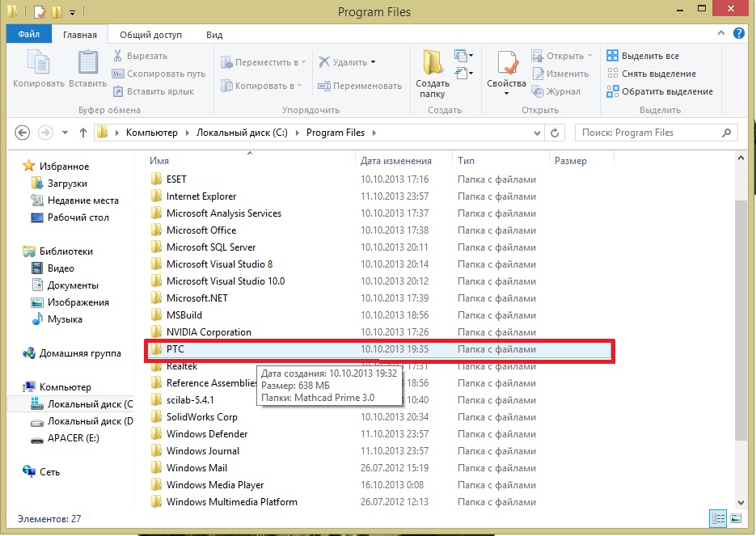Switch to details view icon in status bar
This screenshot has height=536, width=756.
[x=718, y=519]
